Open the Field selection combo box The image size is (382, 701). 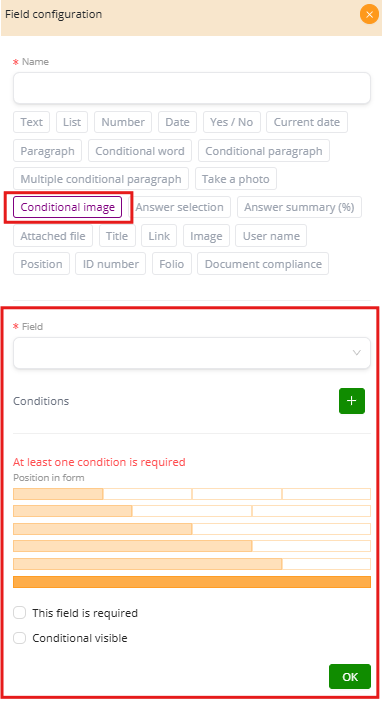point(192,353)
